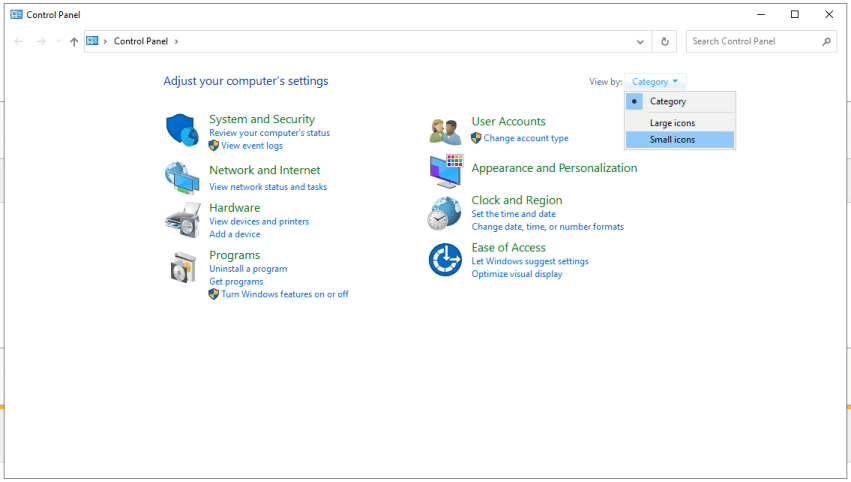Viewport: 851px width, 482px height.
Task: Click the User Accounts people icon
Action: [x=445, y=130]
